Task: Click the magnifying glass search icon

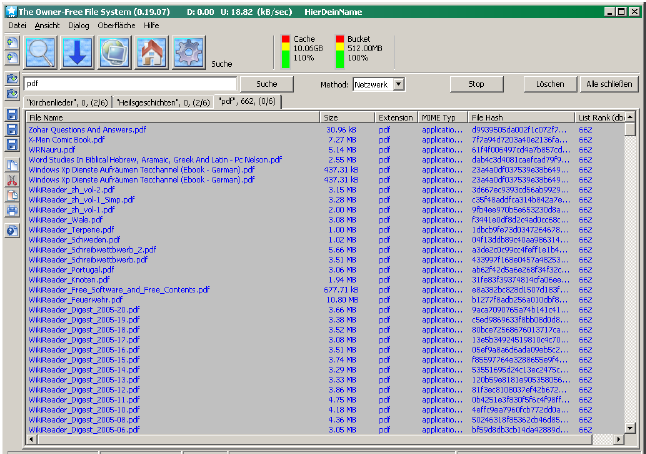Action: point(41,51)
